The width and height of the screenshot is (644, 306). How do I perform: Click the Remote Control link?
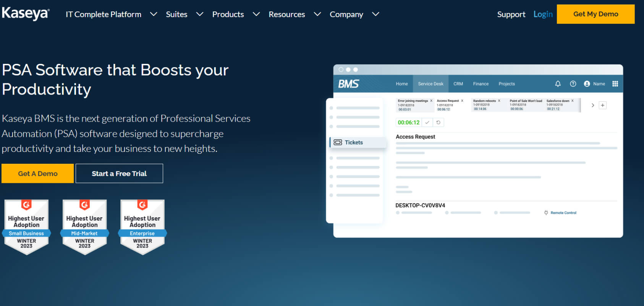(563, 213)
